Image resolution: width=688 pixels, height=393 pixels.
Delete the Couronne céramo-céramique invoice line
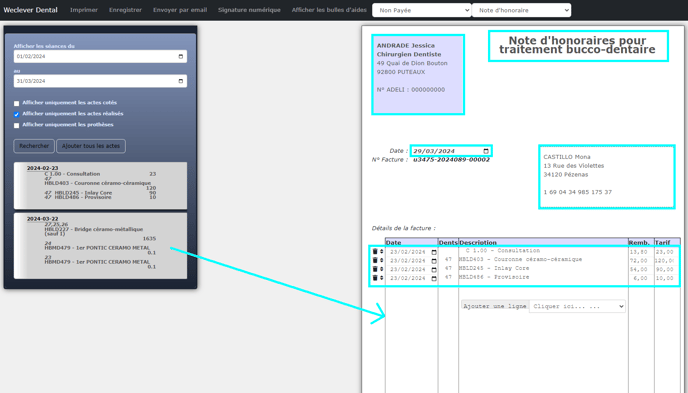click(375, 260)
